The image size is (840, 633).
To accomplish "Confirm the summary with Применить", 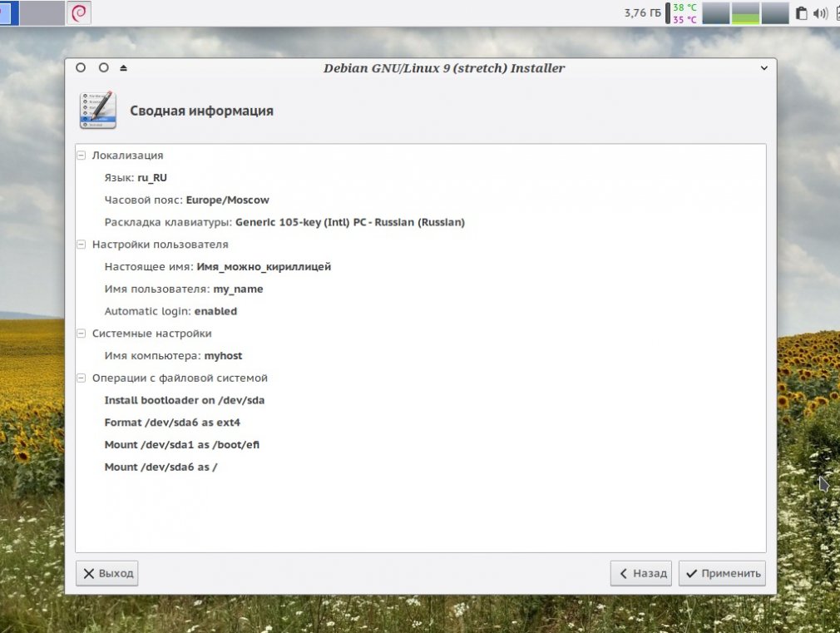I will pos(722,573).
